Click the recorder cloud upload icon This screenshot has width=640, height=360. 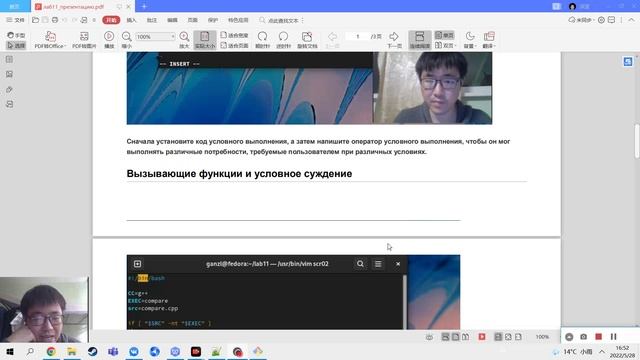569,337
